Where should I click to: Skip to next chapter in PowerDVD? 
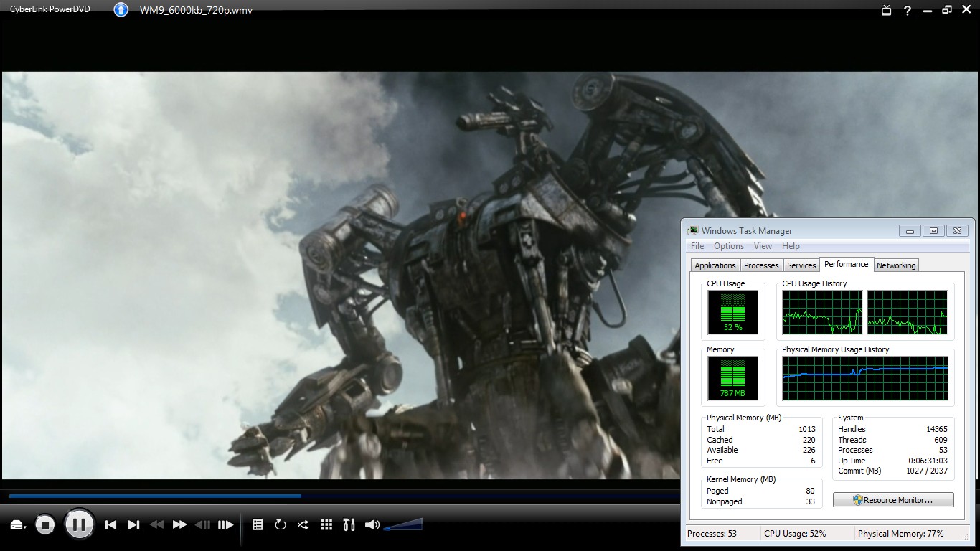133,525
